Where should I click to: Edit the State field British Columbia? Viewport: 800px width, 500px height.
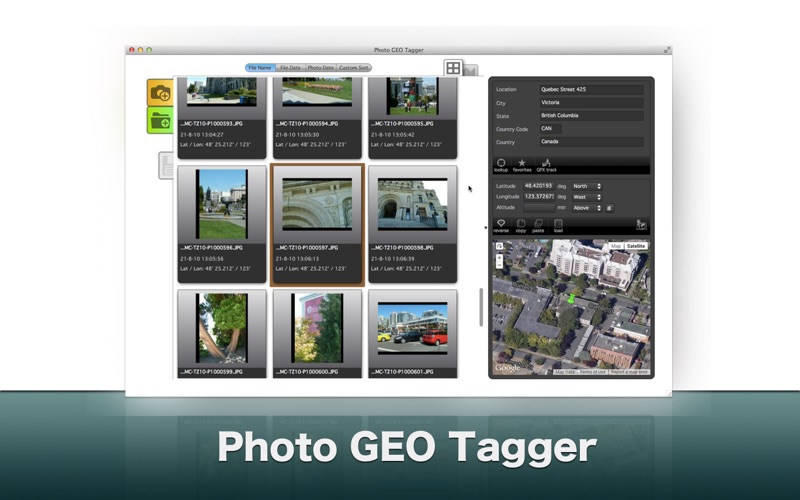click(x=591, y=116)
